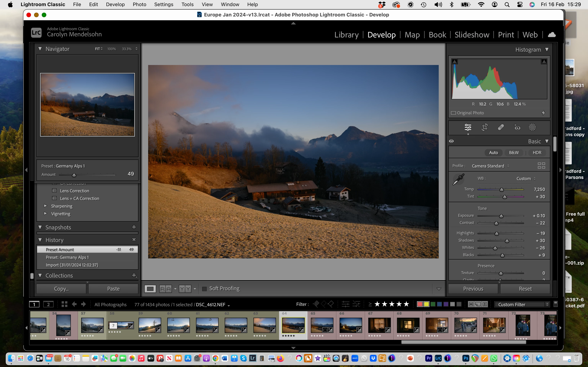Expand the Sharpening preset folder

click(45, 206)
